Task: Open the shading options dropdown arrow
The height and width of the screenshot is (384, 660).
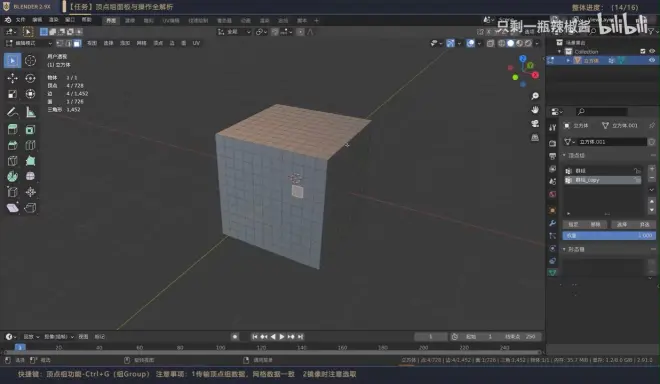Action: [537, 43]
